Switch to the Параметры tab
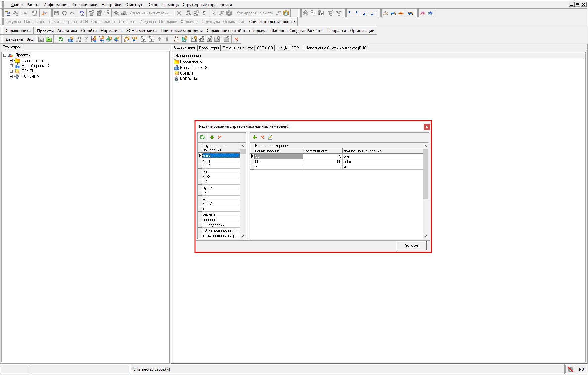Screen dimensions: 588x375 209,48
